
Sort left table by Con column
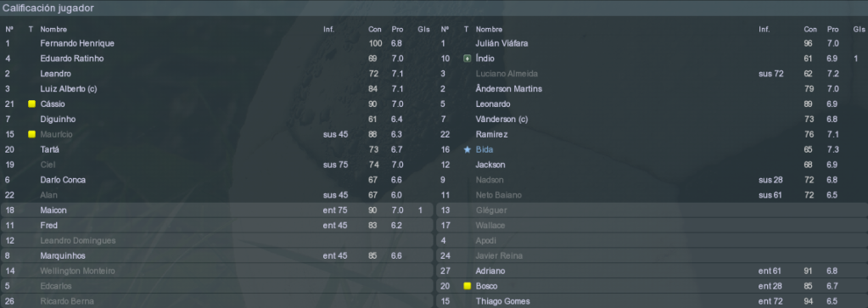click(375, 30)
